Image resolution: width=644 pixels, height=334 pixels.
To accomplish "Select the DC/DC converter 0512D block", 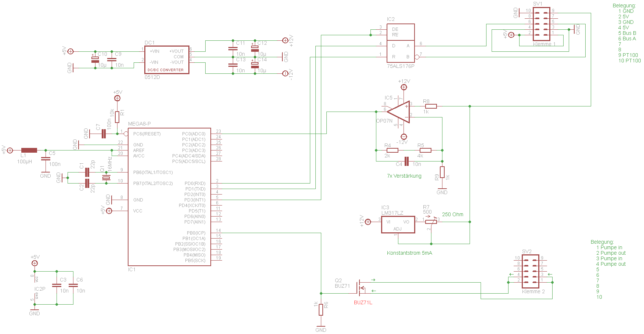I will [x=167, y=60].
